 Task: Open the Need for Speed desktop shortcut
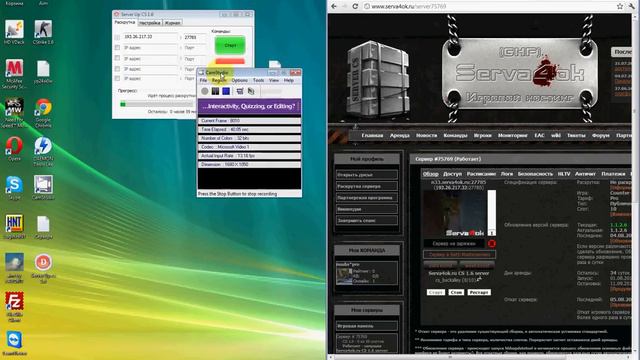pos(14,113)
